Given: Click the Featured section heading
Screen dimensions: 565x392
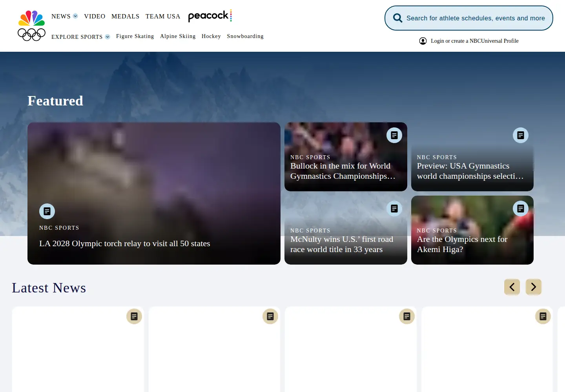Looking at the screenshot, I should click(x=55, y=101).
